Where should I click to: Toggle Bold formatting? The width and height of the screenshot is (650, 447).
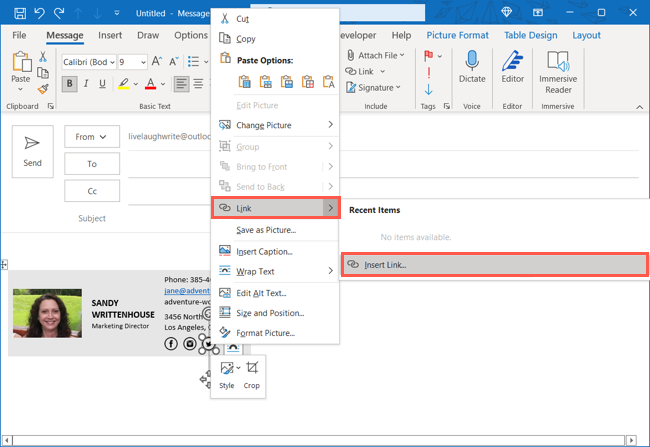coord(70,84)
